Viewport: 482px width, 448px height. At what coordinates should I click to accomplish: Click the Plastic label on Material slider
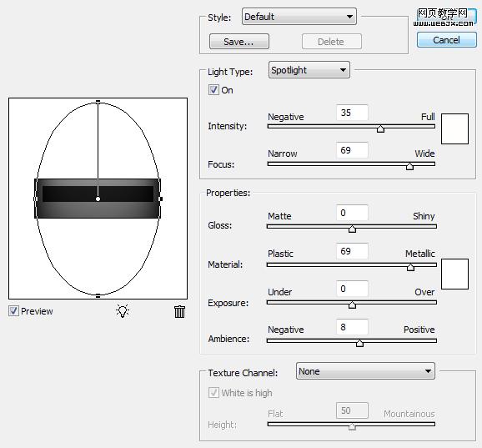[x=280, y=254]
